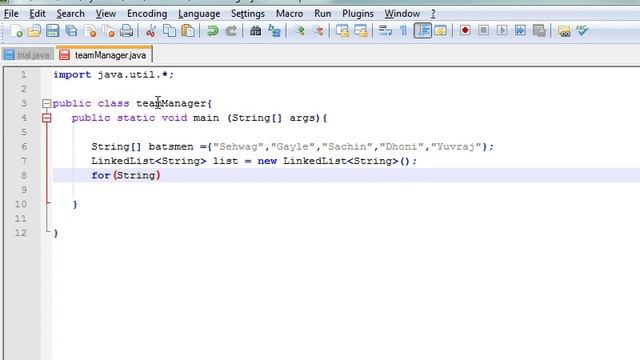
Task: Click the "new" keyword on line 7
Action: pyautogui.click(x=267, y=161)
